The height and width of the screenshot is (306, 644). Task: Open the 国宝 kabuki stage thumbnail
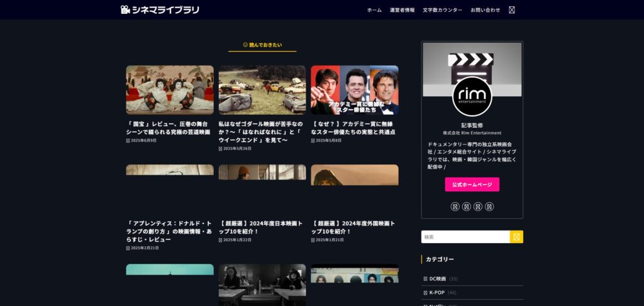(170, 89)
